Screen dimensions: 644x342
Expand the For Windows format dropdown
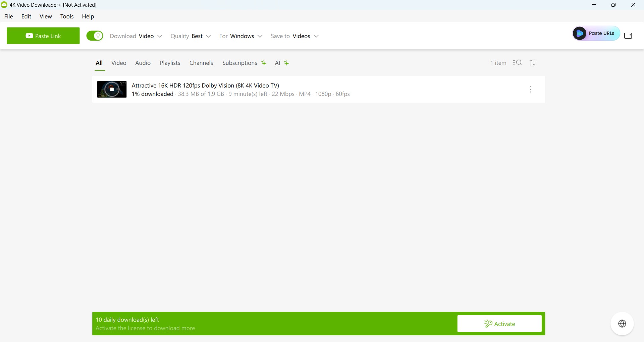coord(241,36)
